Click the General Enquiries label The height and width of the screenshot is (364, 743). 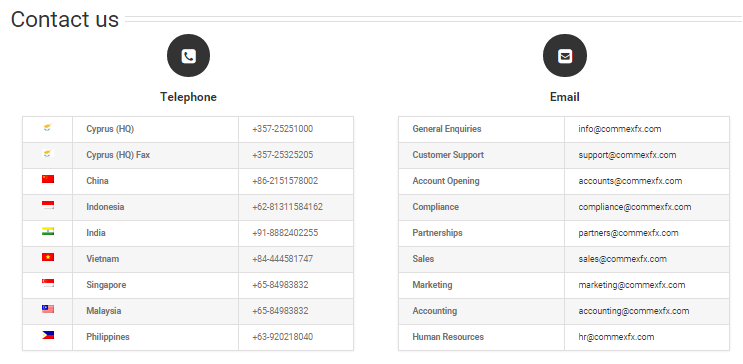click(447, 129)
